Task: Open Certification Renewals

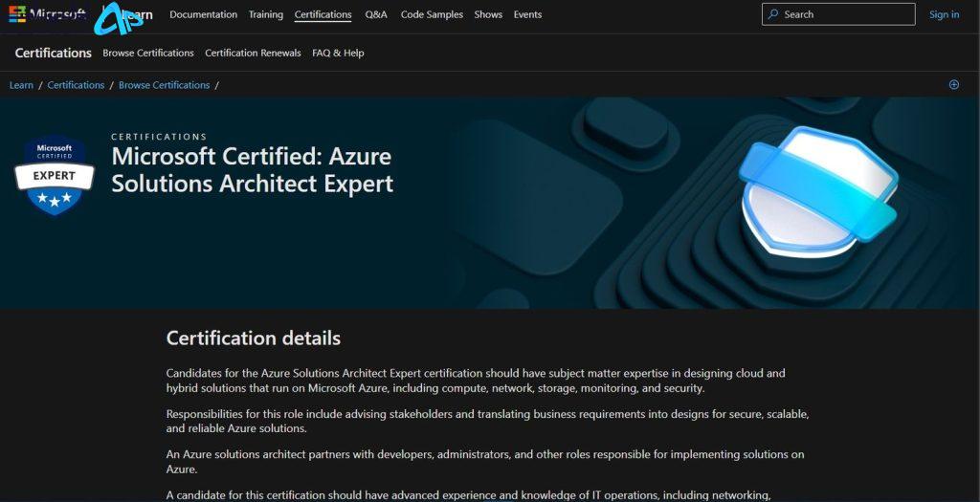Action: pyautogui.click(x=253, y=54)
